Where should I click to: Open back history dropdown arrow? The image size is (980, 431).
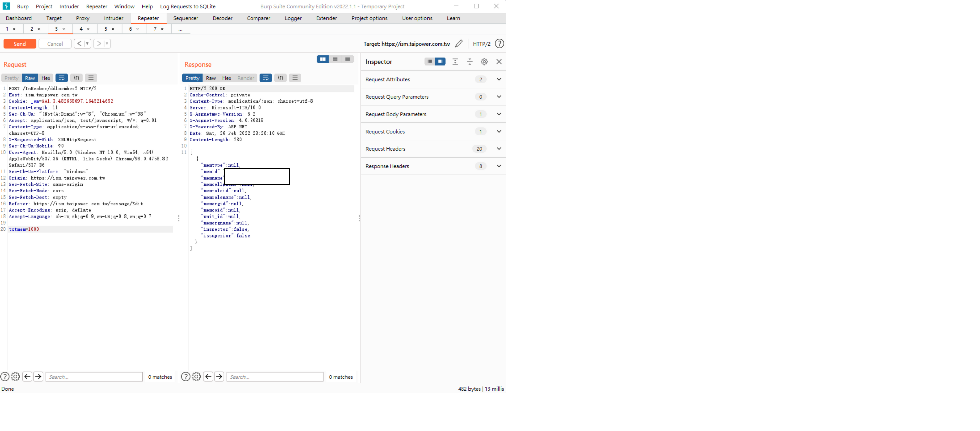87,44
